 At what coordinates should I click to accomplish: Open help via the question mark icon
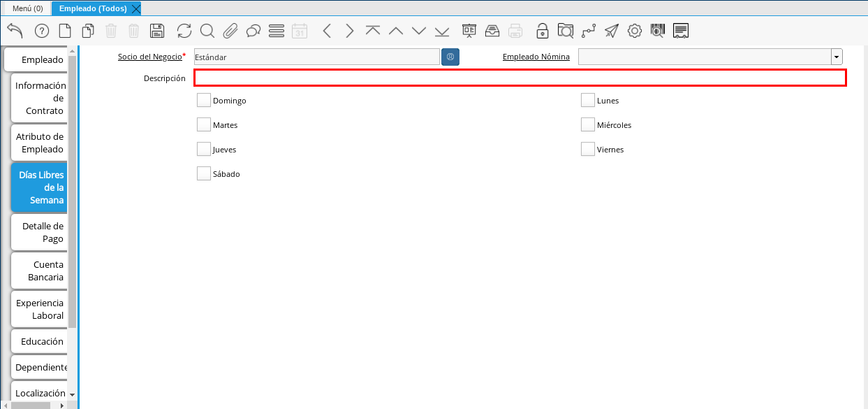pos(42,31)
